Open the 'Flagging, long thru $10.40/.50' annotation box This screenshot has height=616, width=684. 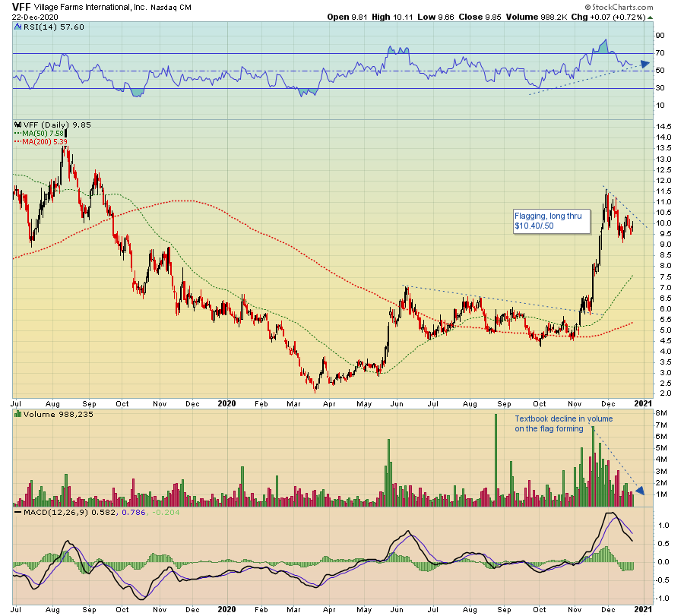click(x=552, y=221)
